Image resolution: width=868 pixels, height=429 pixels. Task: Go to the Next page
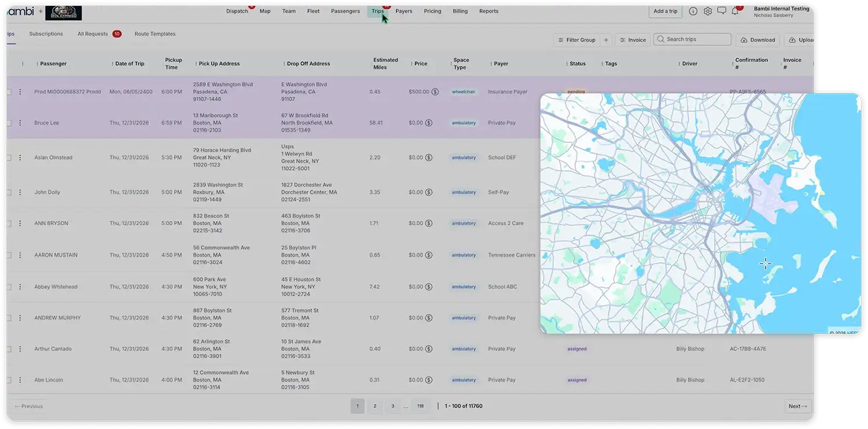798,406
